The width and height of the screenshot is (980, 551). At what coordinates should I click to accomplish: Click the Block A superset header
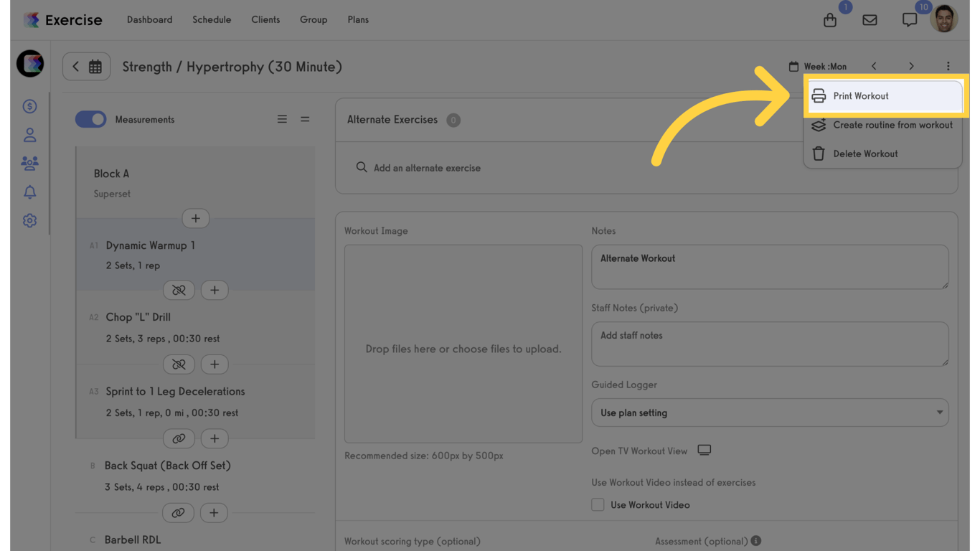click(195, 183)
